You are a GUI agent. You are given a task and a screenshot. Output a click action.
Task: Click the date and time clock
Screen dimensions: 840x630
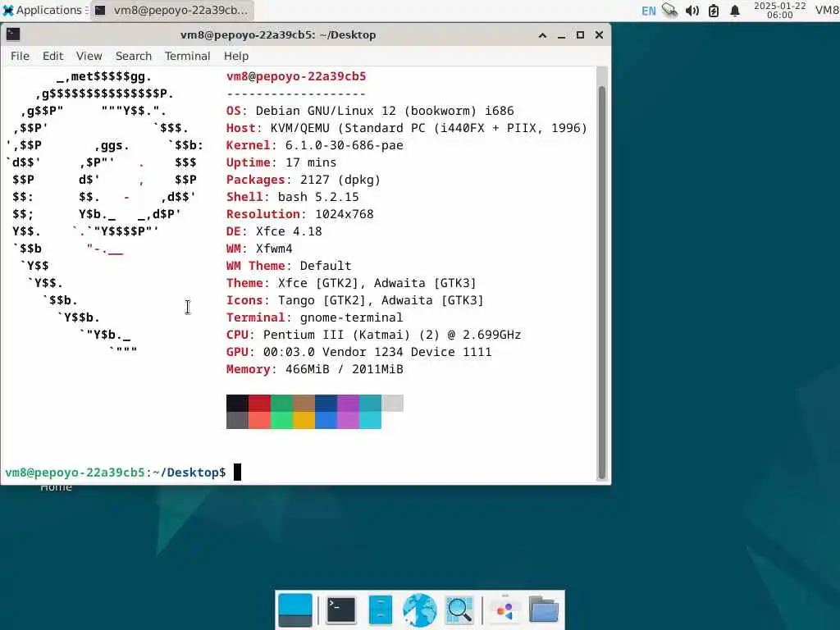coord(779,10)
